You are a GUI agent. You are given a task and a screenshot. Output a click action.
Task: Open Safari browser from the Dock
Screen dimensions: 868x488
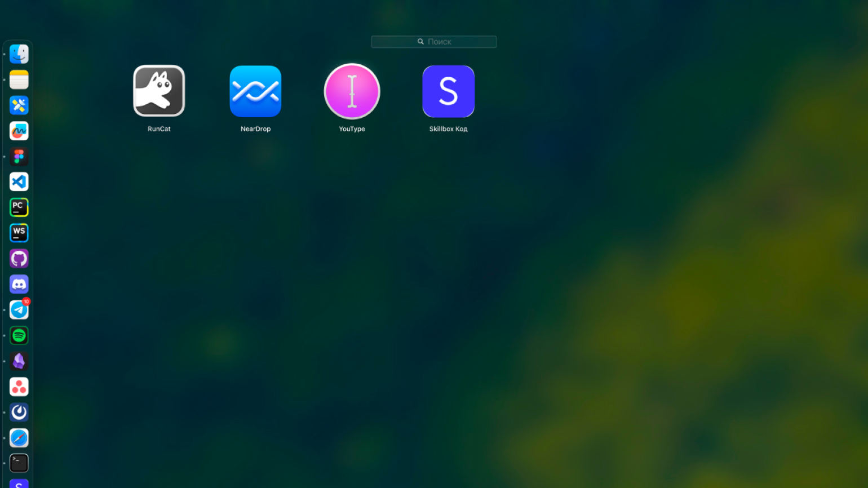(19, 438)
